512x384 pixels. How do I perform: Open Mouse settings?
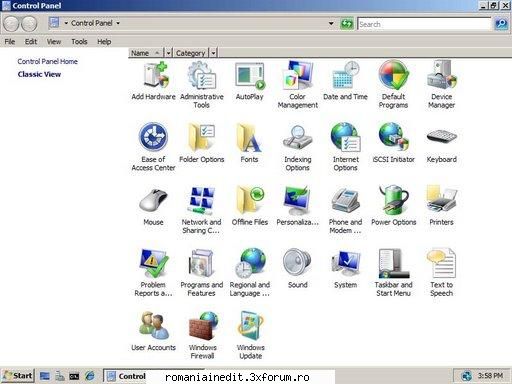click(153, 207)
